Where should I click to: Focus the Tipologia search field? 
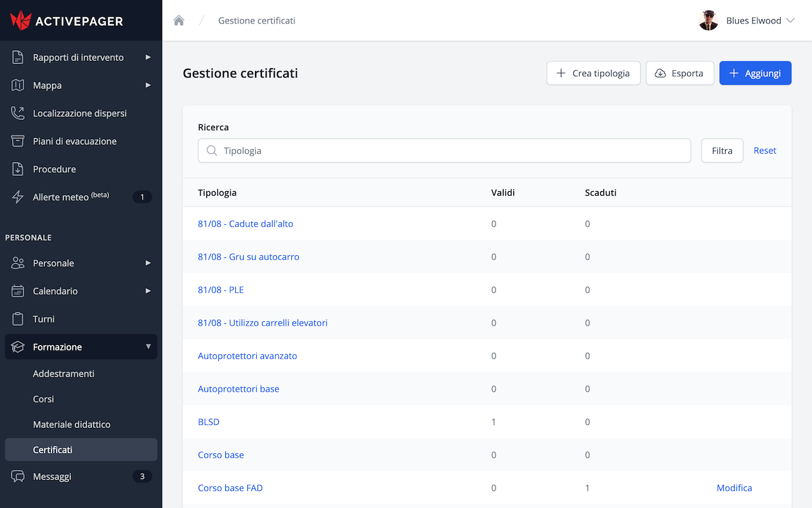(x=444, y=150)
